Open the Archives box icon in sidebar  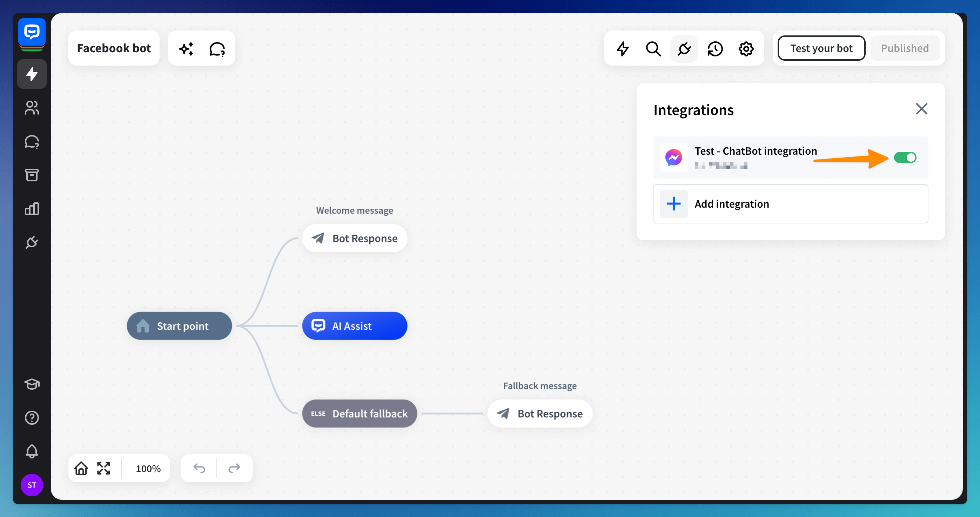click(32, 175)
